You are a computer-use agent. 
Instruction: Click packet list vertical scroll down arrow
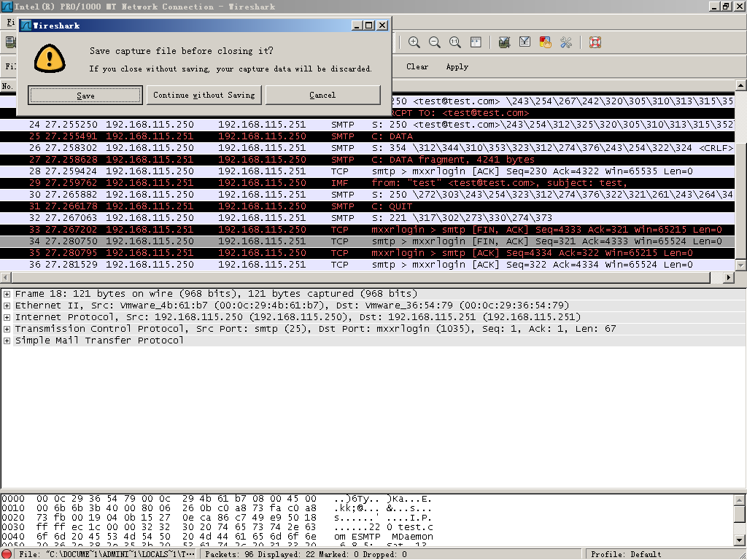tap(741, 265)
